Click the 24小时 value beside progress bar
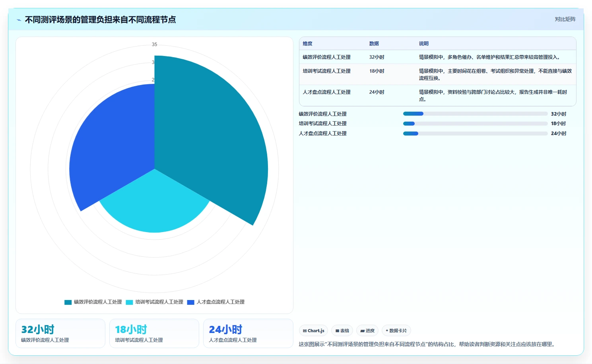The width and height of the screenshot is (592, 364). tap(559, 134)
